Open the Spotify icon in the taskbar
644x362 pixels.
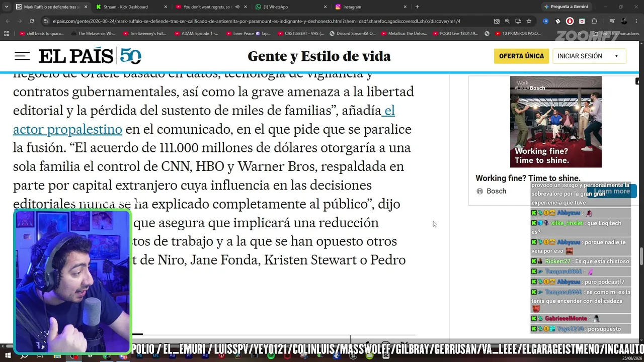[x=271, y=356]
